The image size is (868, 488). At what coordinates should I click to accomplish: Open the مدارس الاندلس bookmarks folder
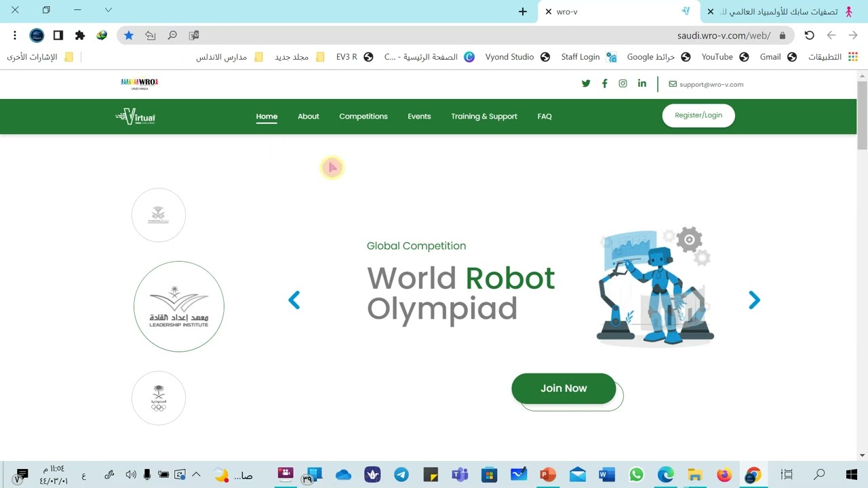229,57
